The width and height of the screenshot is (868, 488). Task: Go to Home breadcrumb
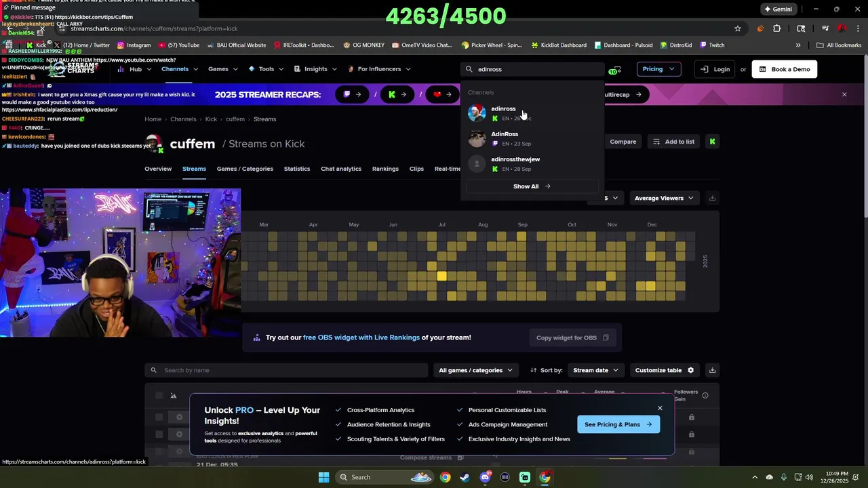(x=153, y=119)
